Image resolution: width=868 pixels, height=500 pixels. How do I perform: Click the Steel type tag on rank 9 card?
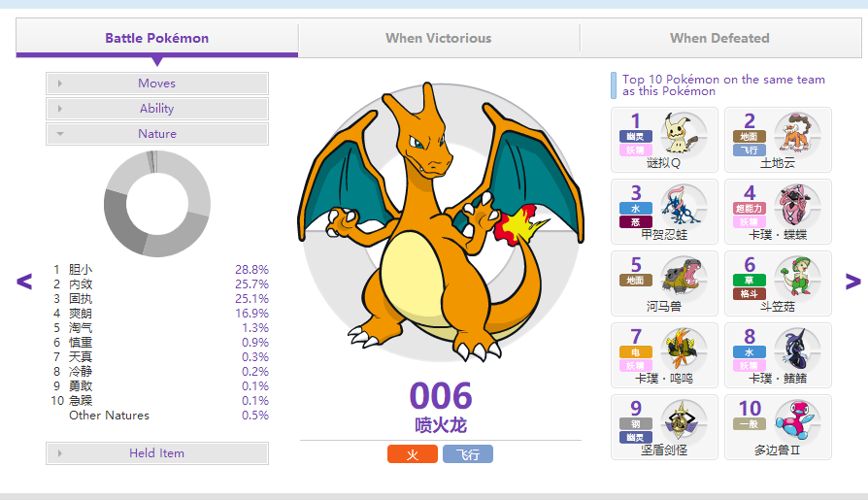click(x=636, y=424)
